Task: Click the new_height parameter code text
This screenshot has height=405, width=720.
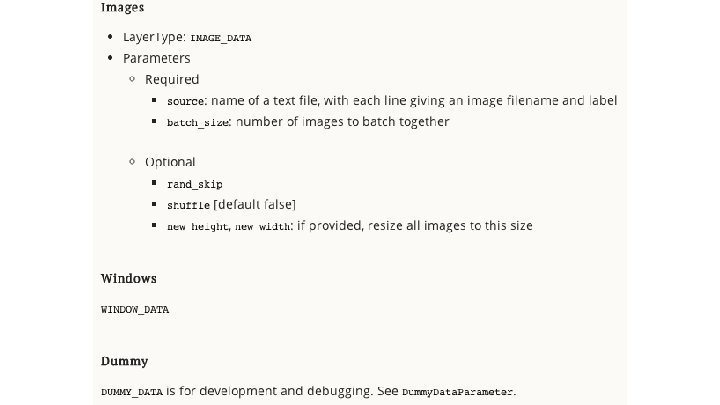Action: [x=197, y=226]
